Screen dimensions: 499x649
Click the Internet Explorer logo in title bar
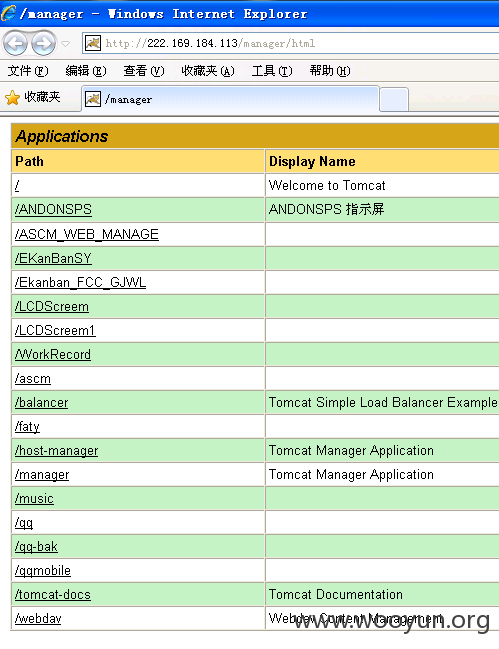coord(8,13)
